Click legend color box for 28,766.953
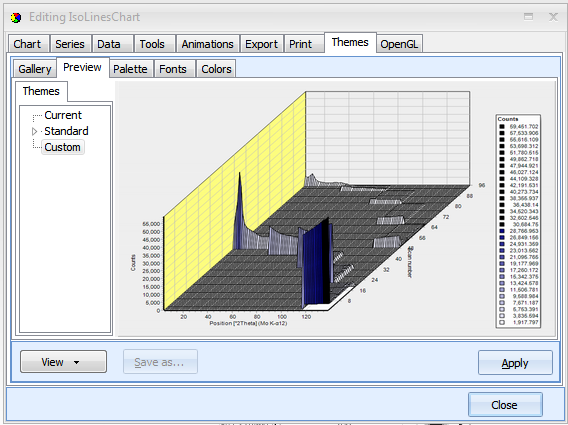This screenshot has height=425, width=568. pos(502,231)
